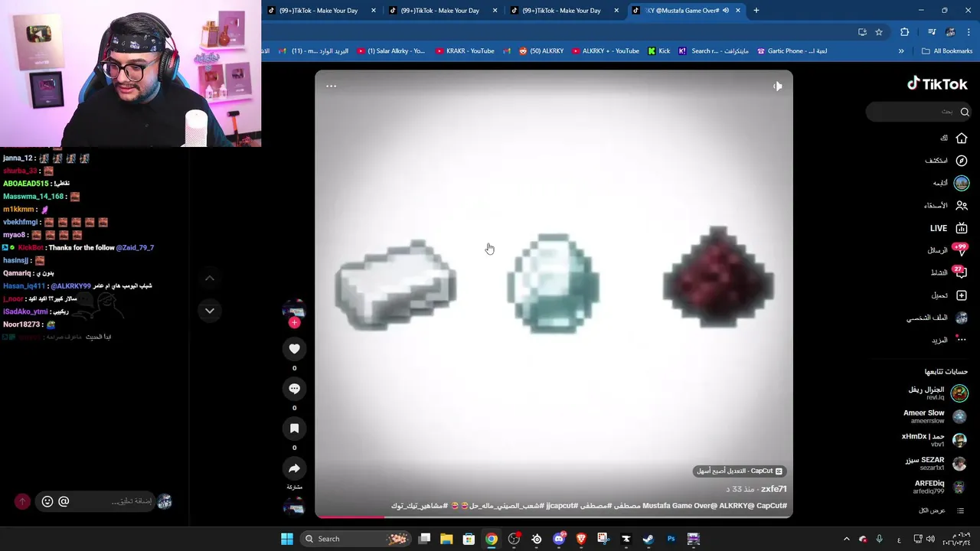Open the All Bookmarks folder
980x551 pixels.
947,51
